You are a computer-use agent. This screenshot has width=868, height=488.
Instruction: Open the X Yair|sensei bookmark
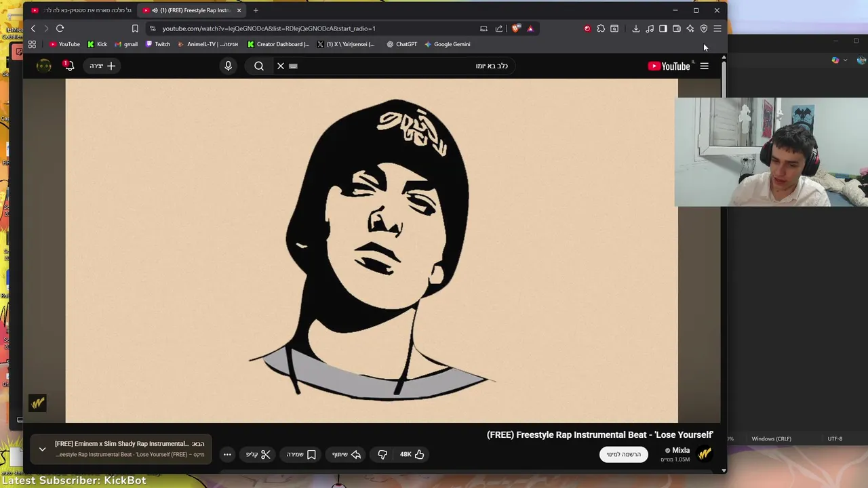pyautogui.click(x=346, y=44)
